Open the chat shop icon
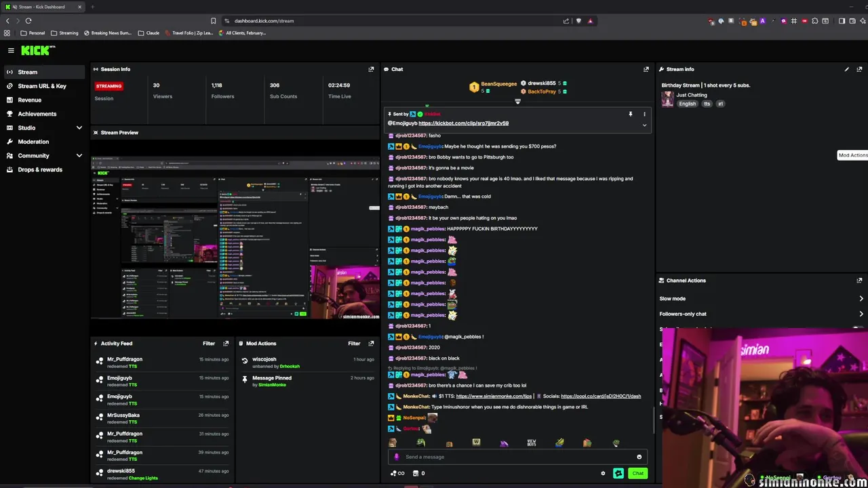Image resolution: width=868 pixels, height=488 pixels. point(417,474)
